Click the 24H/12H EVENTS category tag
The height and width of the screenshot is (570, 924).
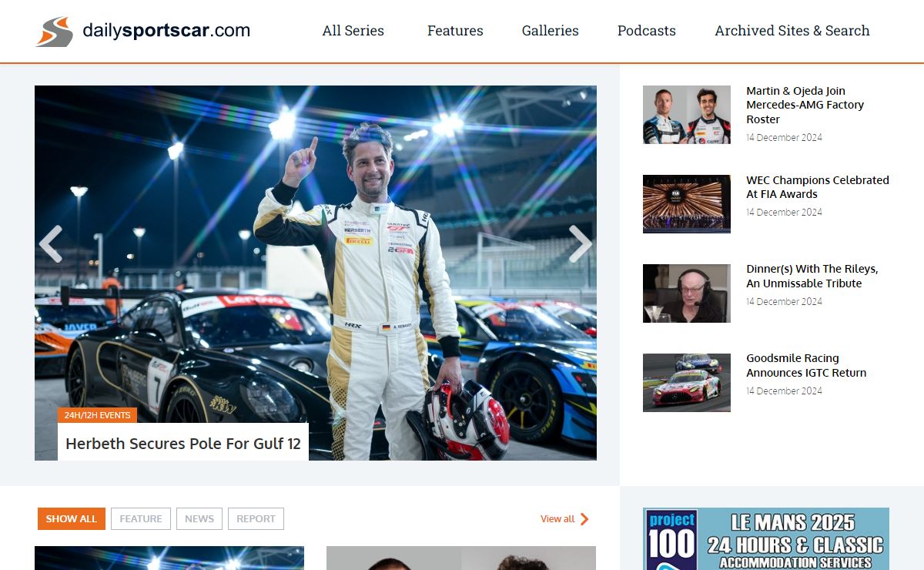click(x=97, y=415)
